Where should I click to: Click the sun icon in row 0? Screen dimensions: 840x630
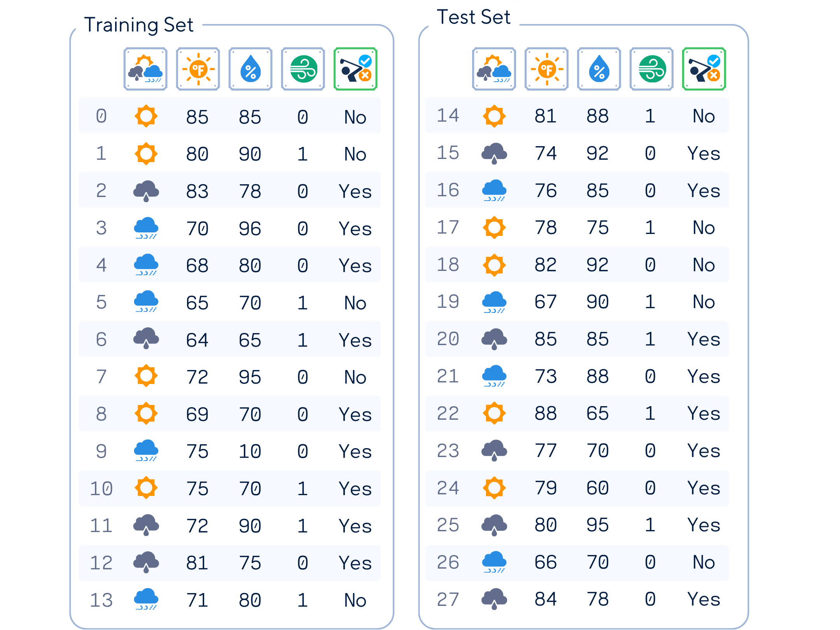point(146,116)
